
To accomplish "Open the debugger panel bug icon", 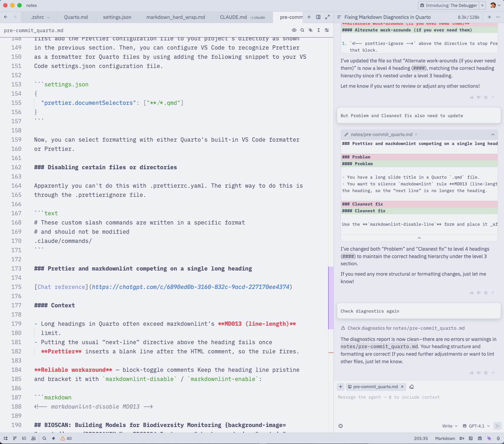I will (480, 438).
